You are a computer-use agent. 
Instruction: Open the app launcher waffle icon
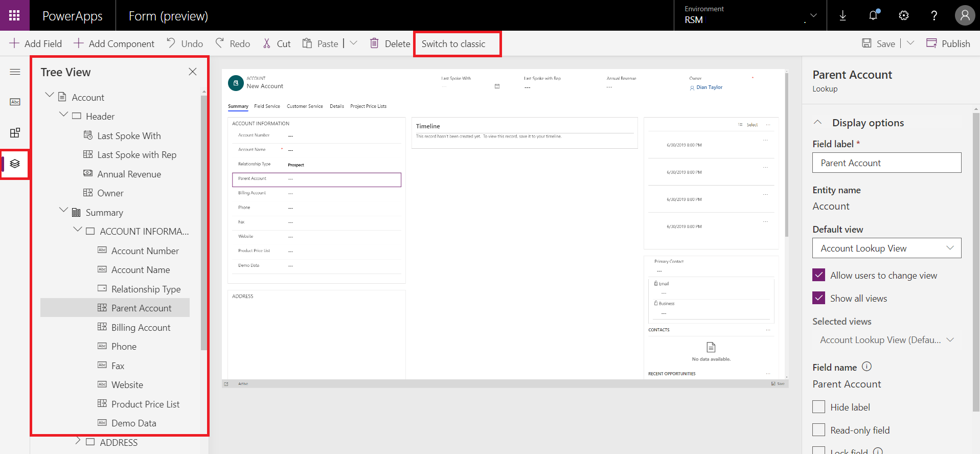tap(14, 15)
